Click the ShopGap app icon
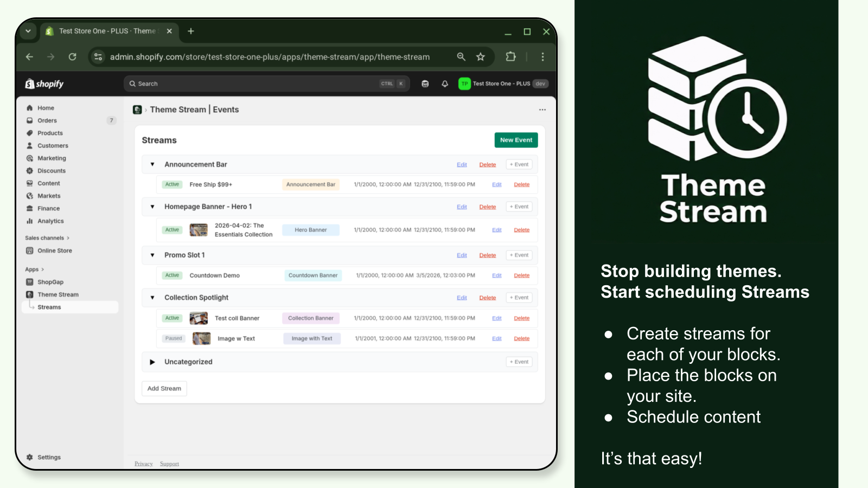Image resolution: width=868 pixels, height=488 pixels. [30, 282]
